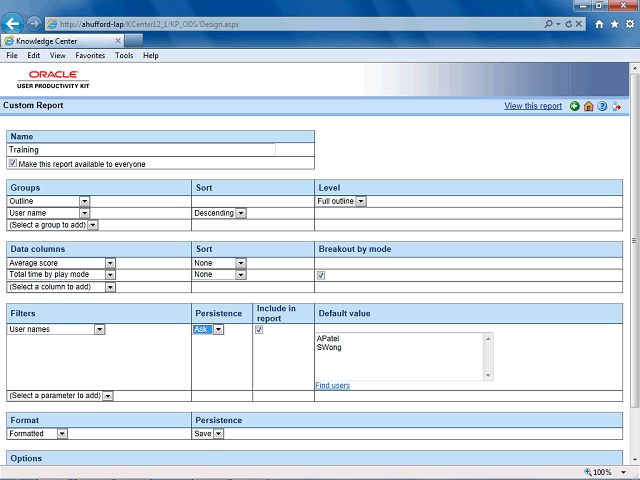Open Favorites star icon
Viewport: 640px width, 480px height.
point(614,24)
